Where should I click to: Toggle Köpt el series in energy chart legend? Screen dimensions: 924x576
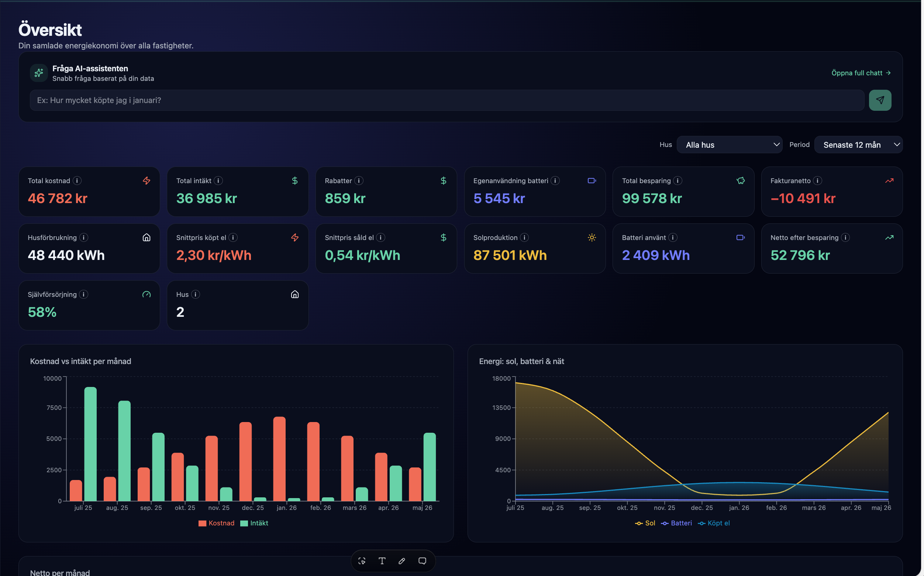[x=714, y=523]
